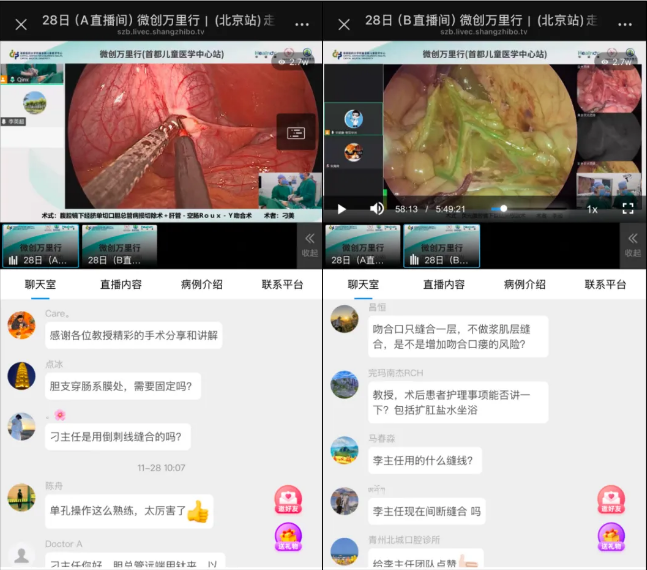Screen dimensions: 647x570
Task: Select 联系平台 tab in left panel
Action: pyautogui.click(x=283, y=285)
